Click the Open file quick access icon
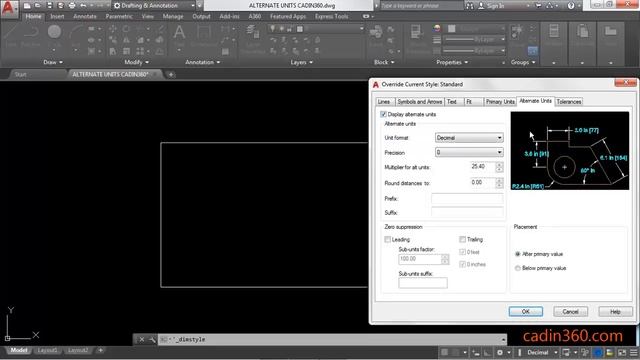The height and width of the screenshot is (360, 640). (38, 6)
